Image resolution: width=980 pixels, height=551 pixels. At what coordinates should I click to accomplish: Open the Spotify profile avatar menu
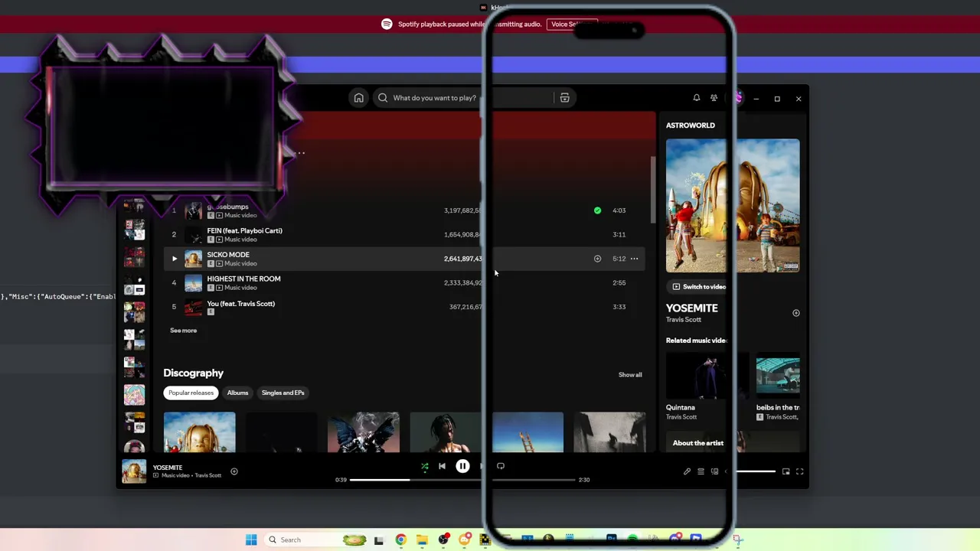pyautogui.click(x=737, y=98)
